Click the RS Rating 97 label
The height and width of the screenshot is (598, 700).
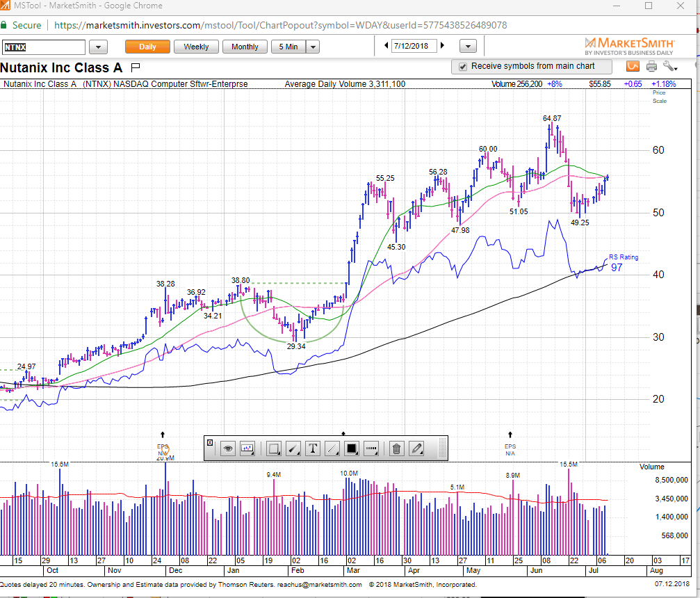tap(624, 263)
